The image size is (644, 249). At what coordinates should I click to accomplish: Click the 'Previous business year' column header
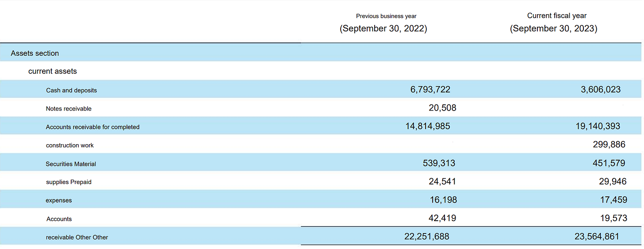[x=386, y=16]
